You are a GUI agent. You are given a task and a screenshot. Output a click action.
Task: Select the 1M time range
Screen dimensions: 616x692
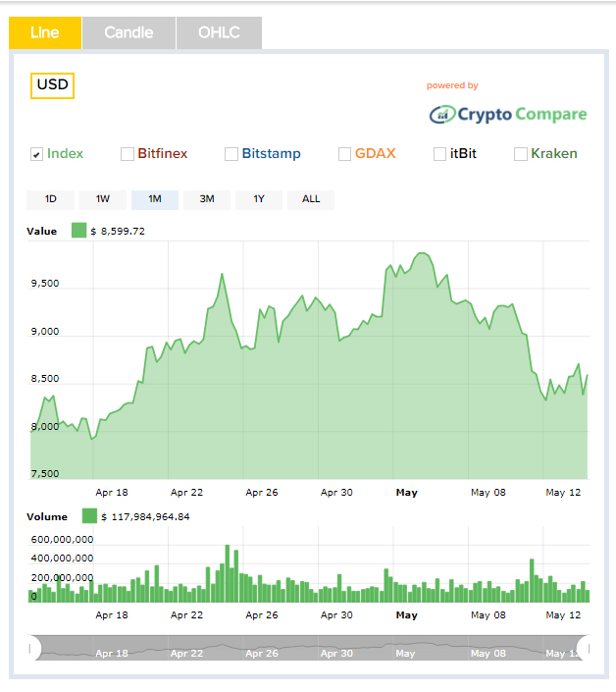point(155,199)
